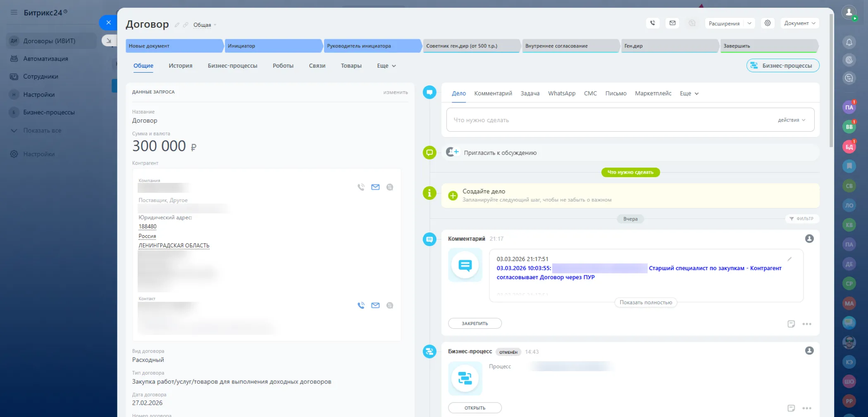Click the company email envelope icon
This screenshot has width=868, height=417.
(375, 187)
